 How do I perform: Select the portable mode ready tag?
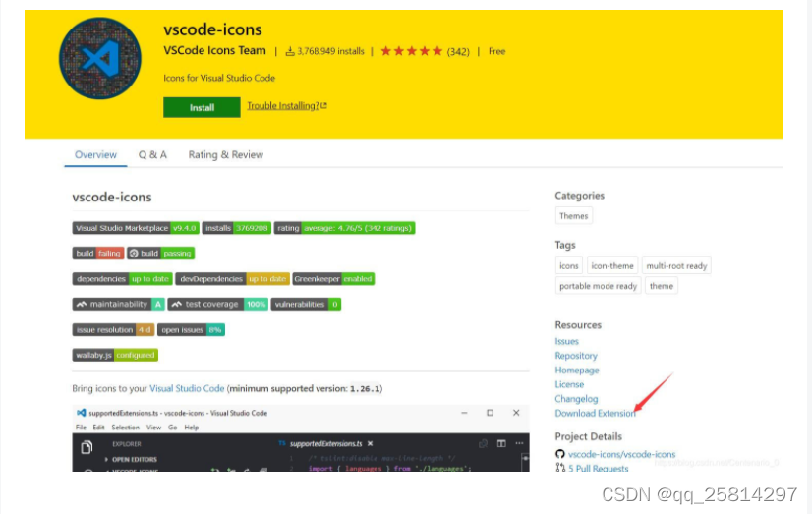[x=598, y=286]
